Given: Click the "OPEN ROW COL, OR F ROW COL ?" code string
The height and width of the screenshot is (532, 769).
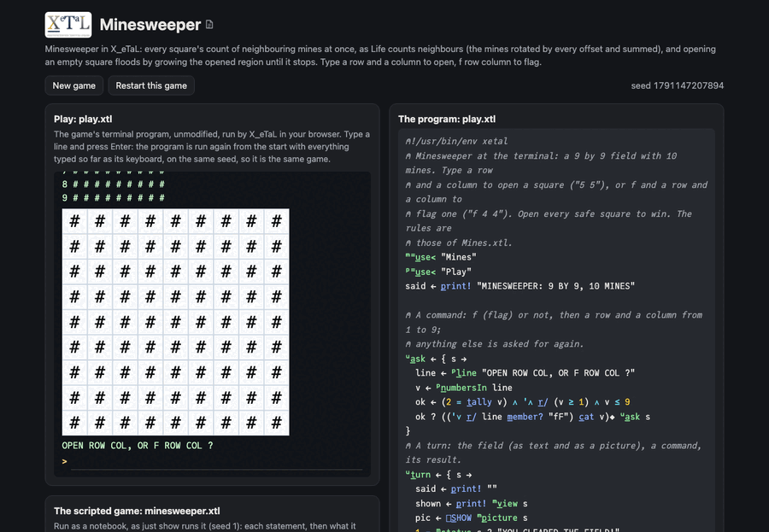Looking at the screenshot, I should [558, 373].
